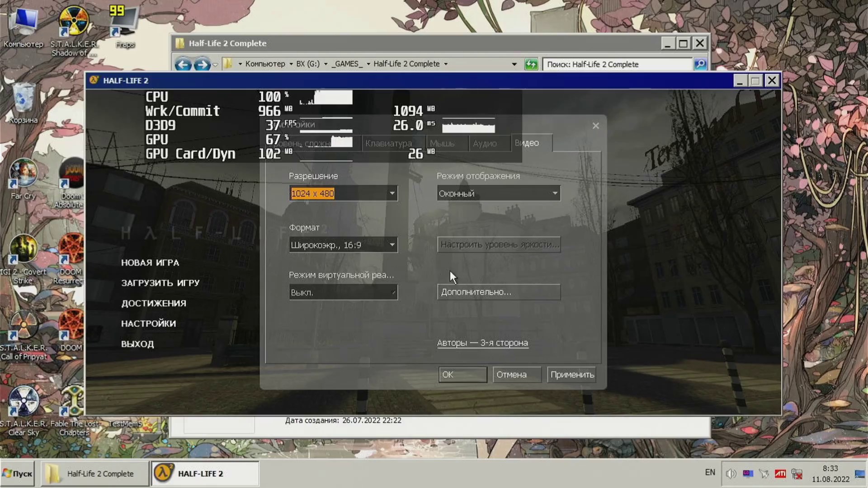This screenshot has height=488, width=868.
Task: Click the Авторы — 3-я сторона link
Action: pos(482,343)
